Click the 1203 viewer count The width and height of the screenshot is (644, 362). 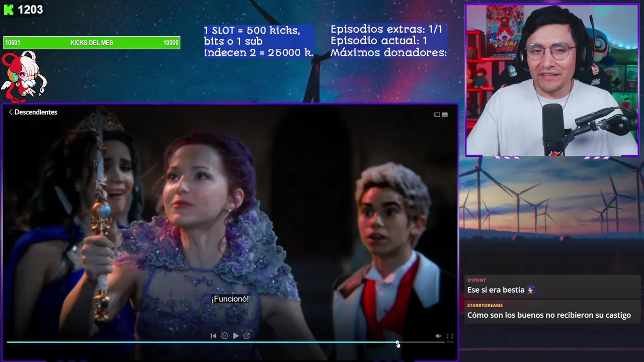coord(30,10)
